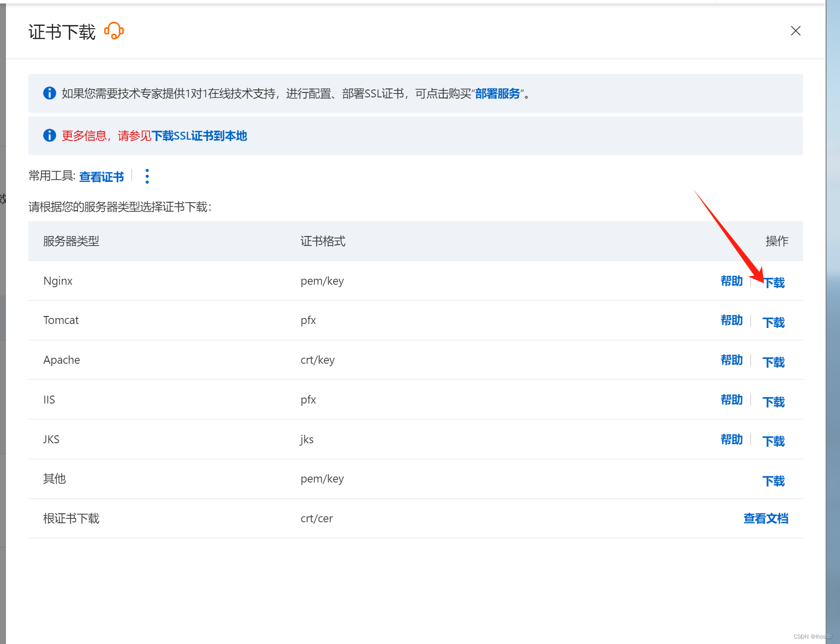Open 下载SSL证书到本地 documentation link
The height and width of the screenshot is (644, 840).
tap(199, 136)
